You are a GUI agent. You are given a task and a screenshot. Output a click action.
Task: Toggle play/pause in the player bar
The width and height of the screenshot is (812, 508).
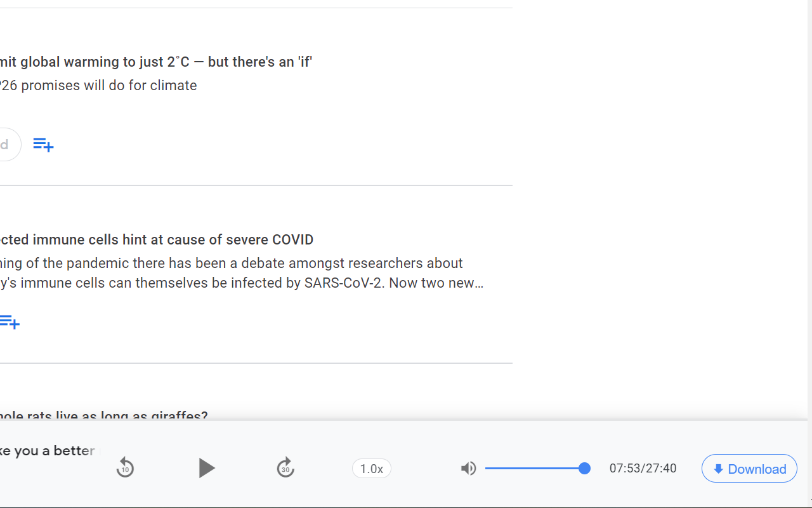coord(206,468)
